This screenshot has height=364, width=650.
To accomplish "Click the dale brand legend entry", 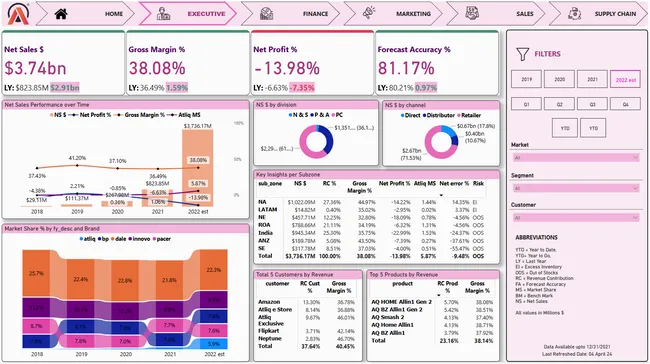I will click(119, 239).
